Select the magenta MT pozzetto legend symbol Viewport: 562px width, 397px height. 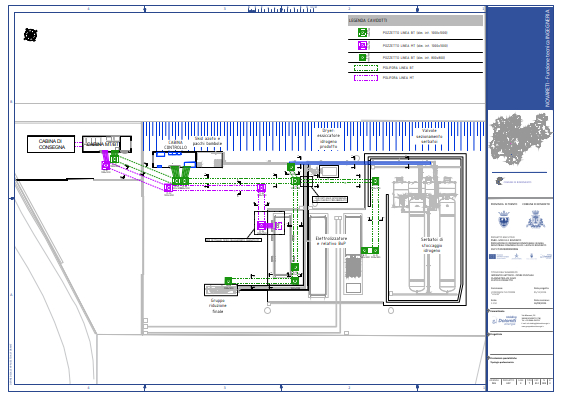point(363,46)
